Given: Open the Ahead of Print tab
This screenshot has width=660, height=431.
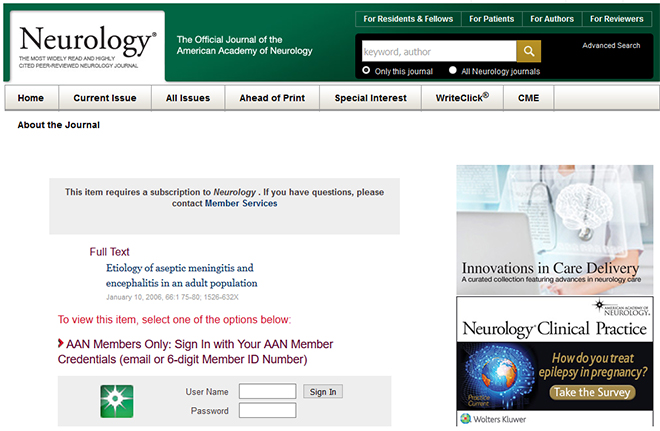Looking at the screenshot, I should point(272,98).
